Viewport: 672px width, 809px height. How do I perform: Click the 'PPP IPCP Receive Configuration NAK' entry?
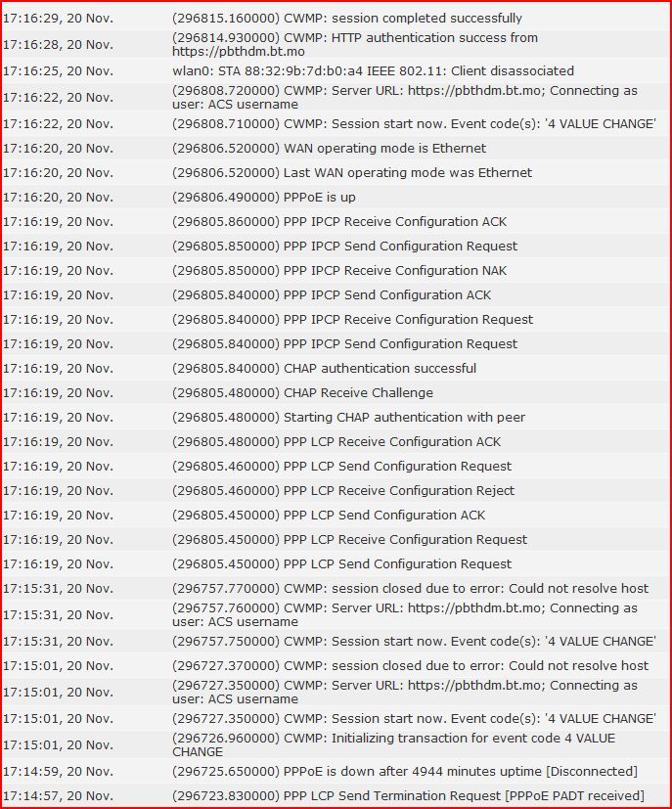336,270
